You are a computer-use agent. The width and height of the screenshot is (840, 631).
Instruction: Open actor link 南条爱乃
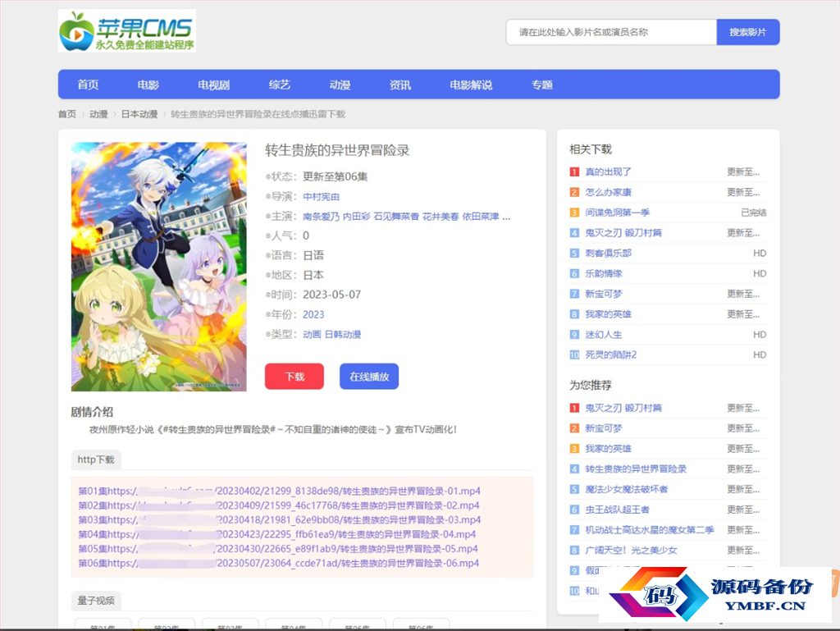point(321,217)
